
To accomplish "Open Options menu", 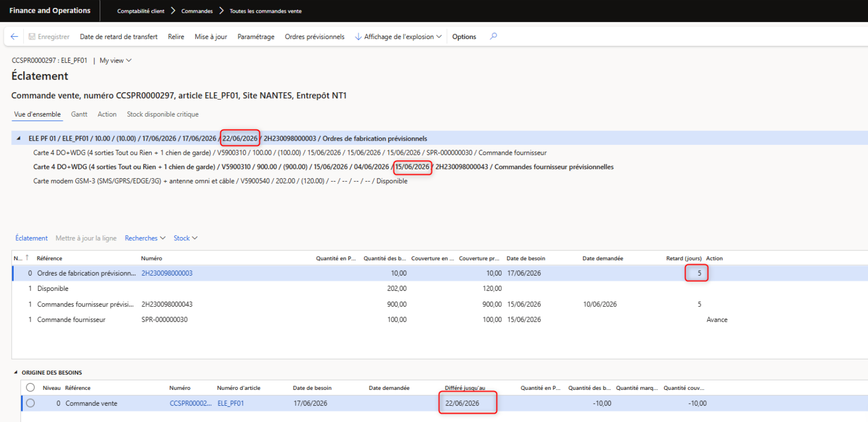I will (x=464, y=37).
